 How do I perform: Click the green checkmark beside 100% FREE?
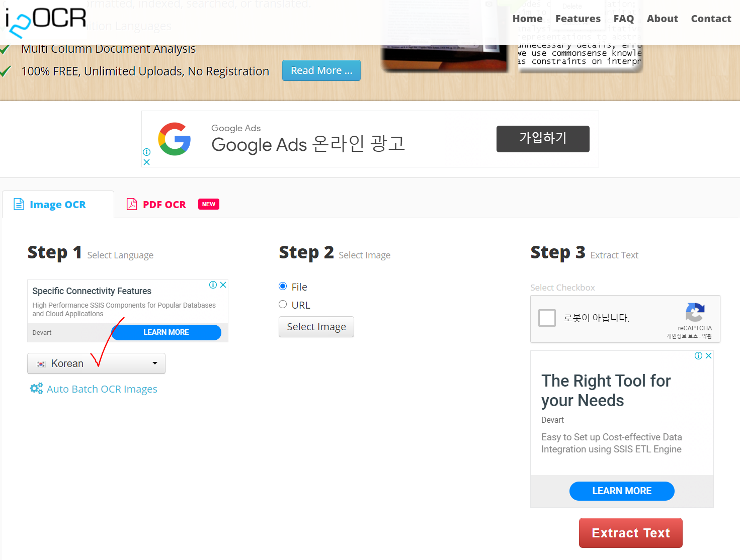click(x=6, y=71)
